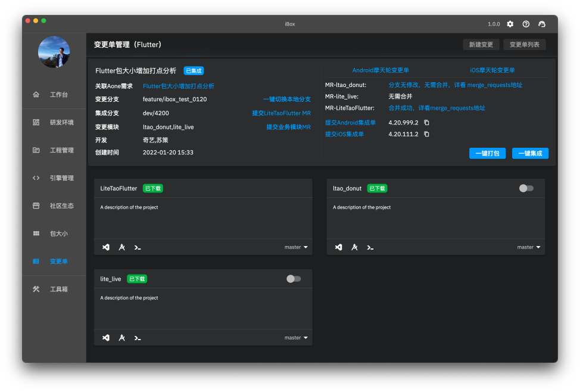
Task: Toggle the ltao_donut module switch
Action: [x=526, y=188]
